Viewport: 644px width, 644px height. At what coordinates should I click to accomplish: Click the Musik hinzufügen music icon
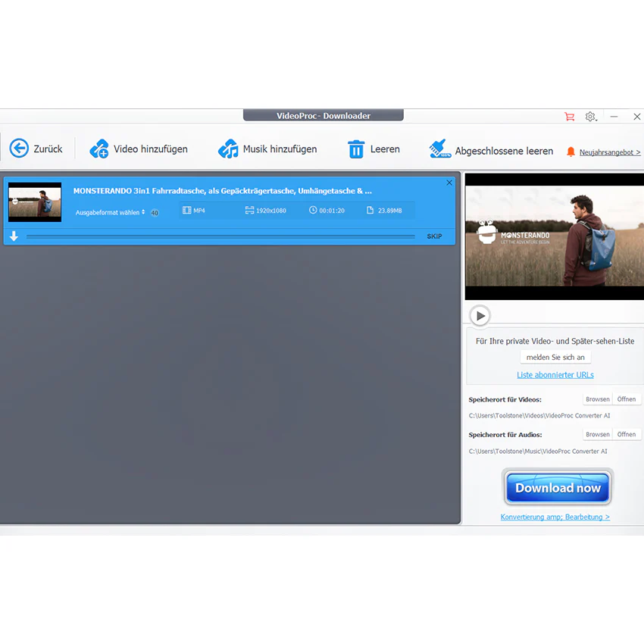(228, 148)
